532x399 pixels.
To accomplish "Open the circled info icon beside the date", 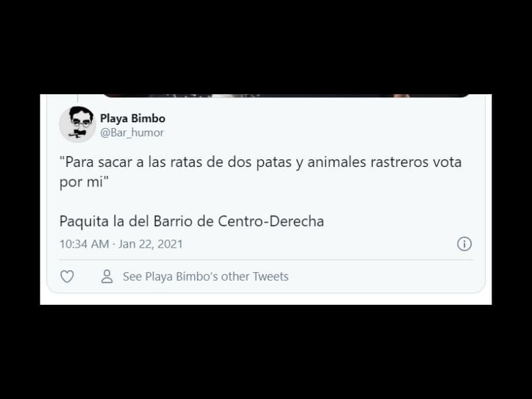I will (464, 244).
